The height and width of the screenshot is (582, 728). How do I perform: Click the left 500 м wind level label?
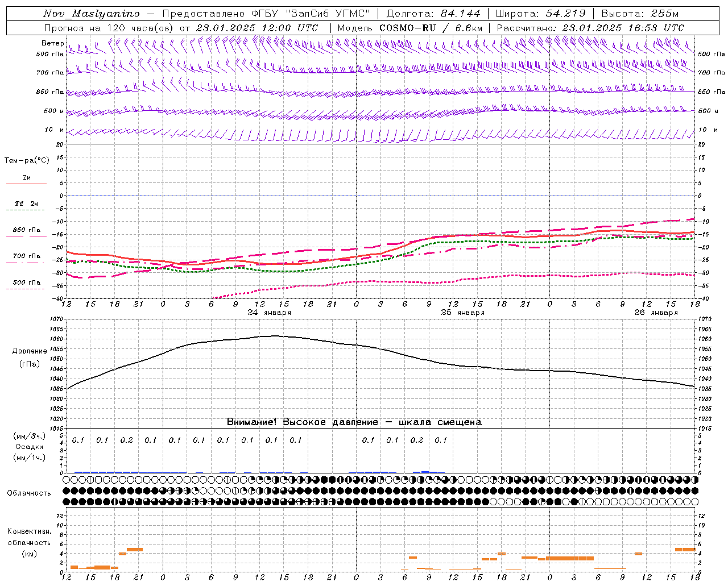[54, 111]
